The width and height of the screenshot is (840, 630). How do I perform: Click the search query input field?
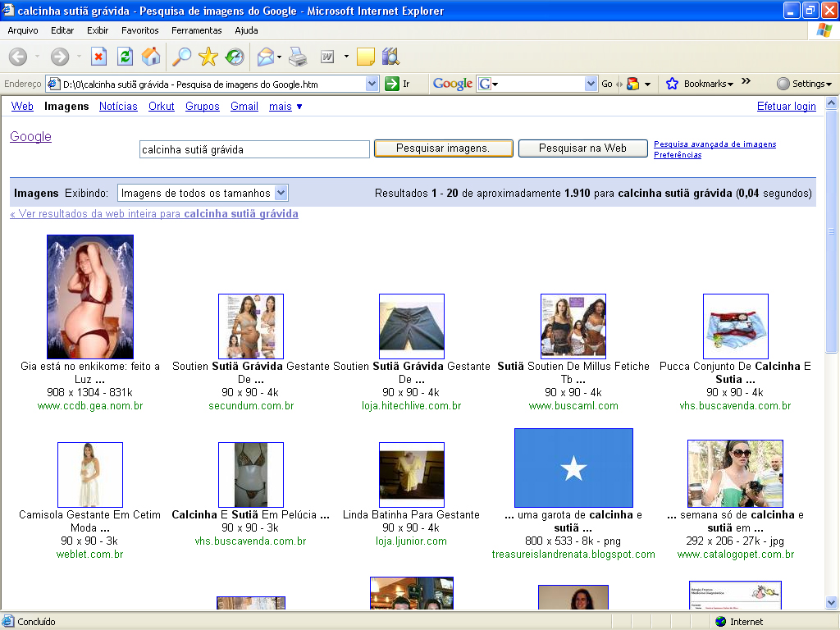[254, 149]
